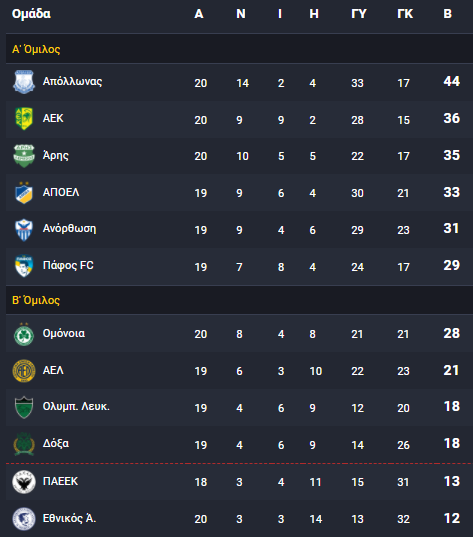Select the Ομόνοια green clover logo
Viewport: 473px width, 538px height.
[24, 334]
